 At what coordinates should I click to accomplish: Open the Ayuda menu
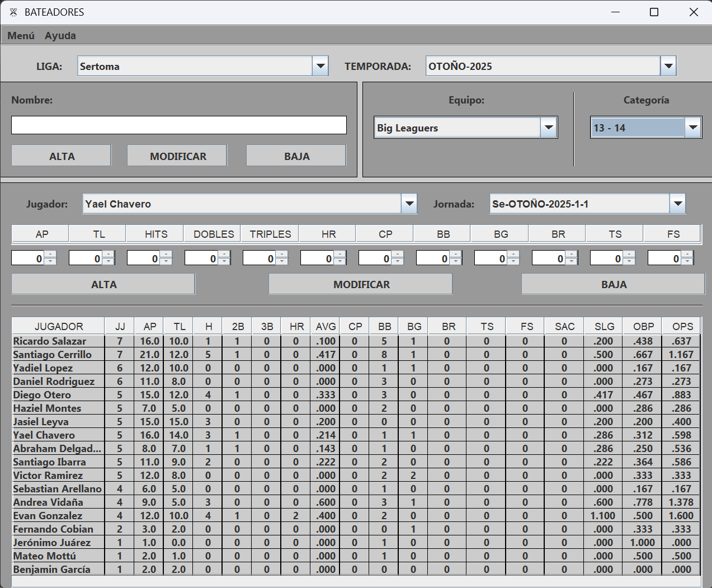point(60,36)
